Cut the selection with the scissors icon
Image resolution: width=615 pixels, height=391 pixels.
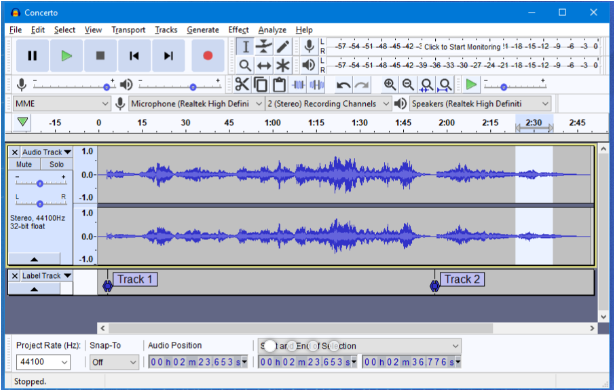pyautogui.click(x=242, y=84)
